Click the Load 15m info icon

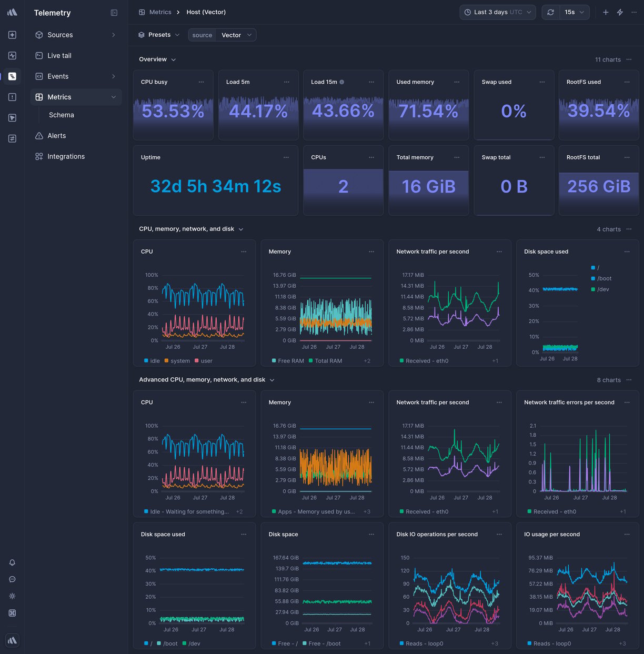342,82
